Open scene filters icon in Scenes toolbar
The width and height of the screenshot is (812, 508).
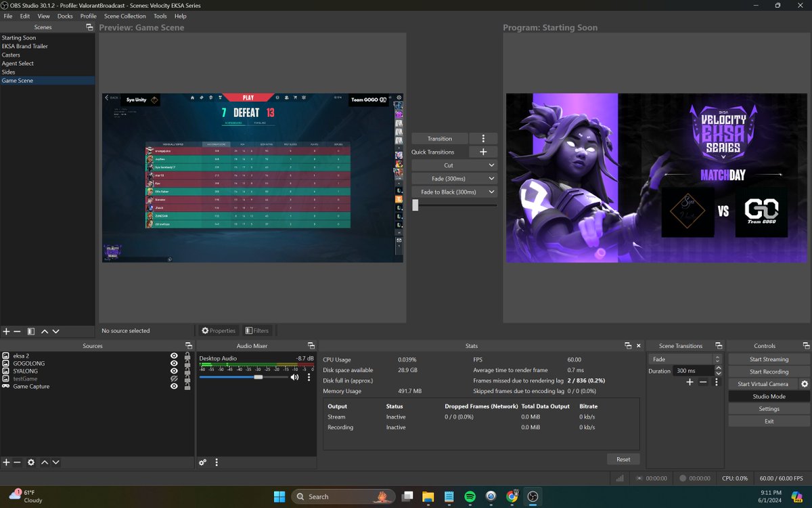click(31, 331)
